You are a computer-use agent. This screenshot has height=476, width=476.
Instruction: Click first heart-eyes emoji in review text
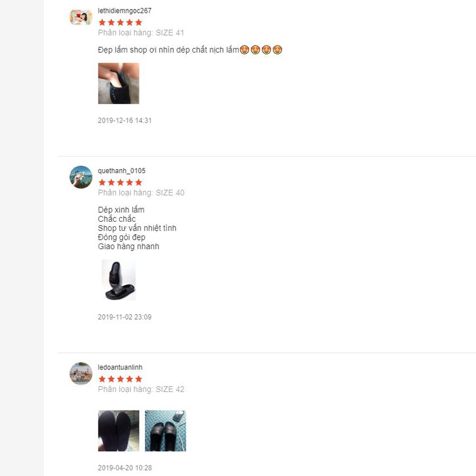pos(244,50)
